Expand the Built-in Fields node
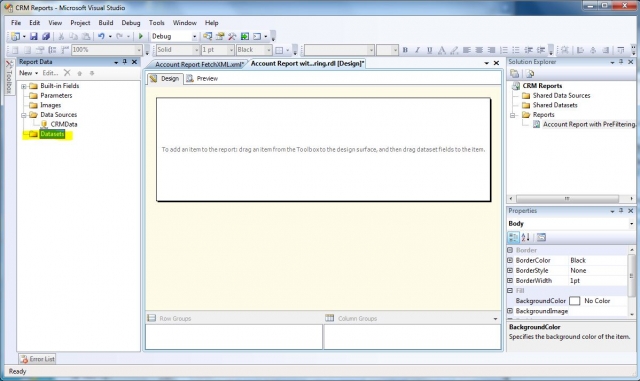Viewport: 640px width, 381px height. (24, 86)
